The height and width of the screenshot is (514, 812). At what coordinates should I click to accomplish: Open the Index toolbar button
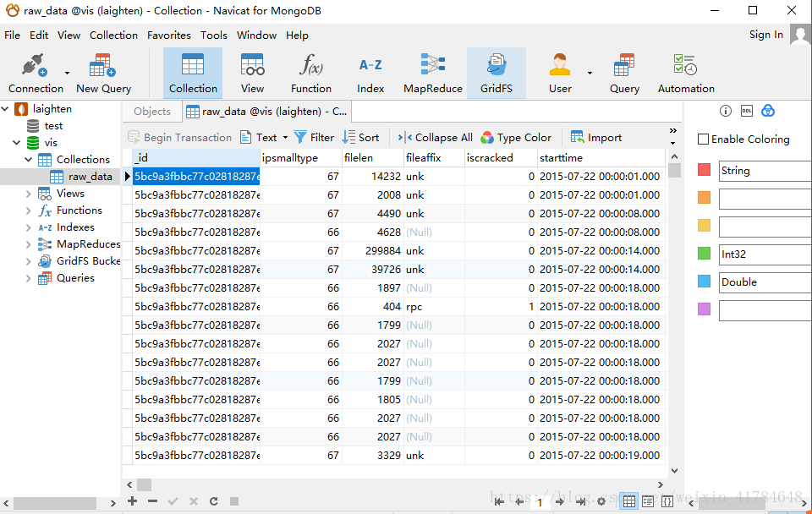[x=370, y=74]
